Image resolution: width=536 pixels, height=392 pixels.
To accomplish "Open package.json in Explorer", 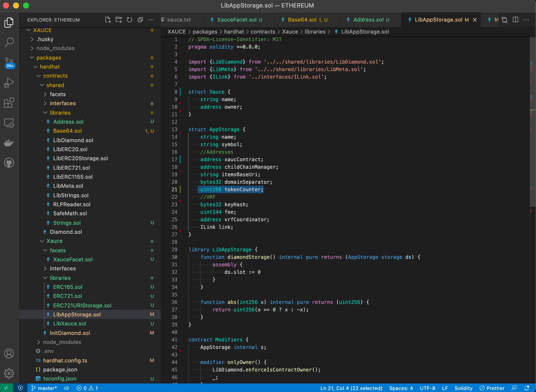I will [x=90, y=369].
